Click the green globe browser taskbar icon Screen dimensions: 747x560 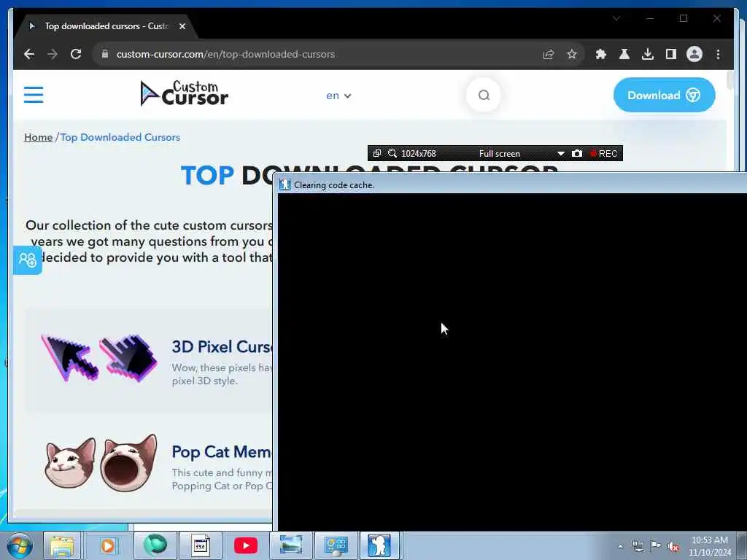[x=155, y=545]
